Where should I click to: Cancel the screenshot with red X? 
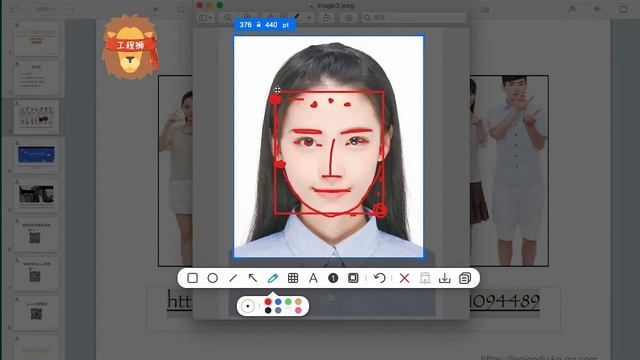coord(404,278)
